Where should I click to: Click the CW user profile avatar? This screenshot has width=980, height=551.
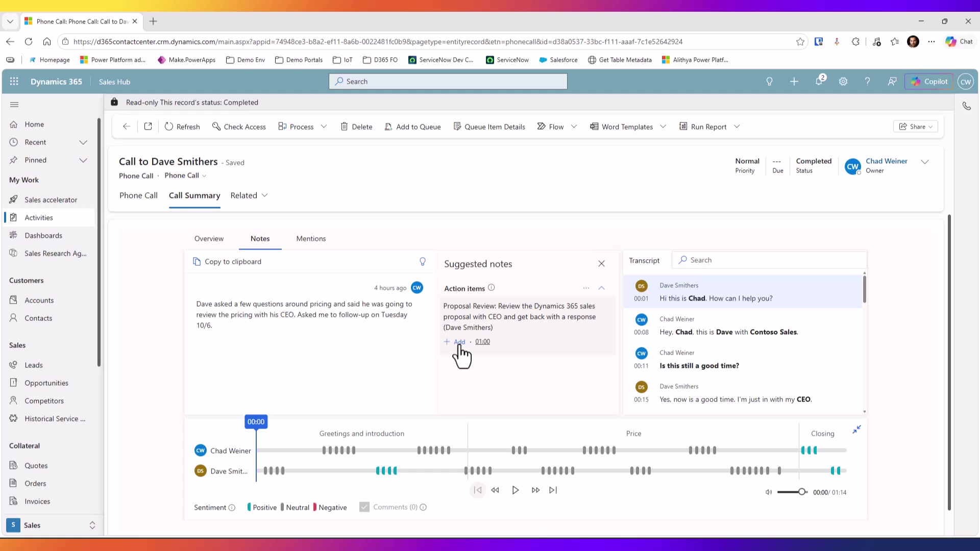click(x=966, y=82)
